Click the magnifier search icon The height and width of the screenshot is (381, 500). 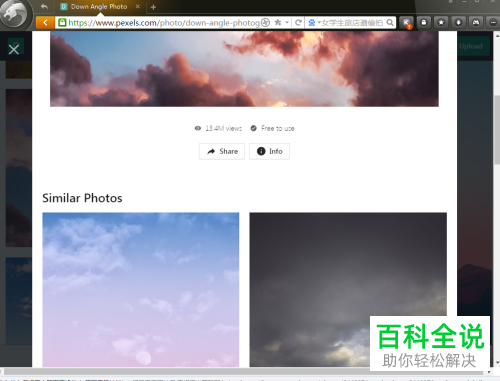390,23
